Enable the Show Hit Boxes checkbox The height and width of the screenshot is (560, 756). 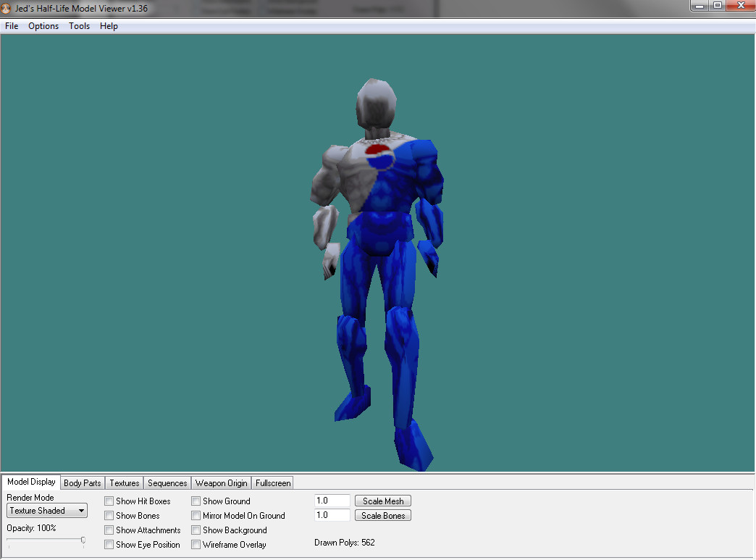pyautogui.click(x=109, y=501)
